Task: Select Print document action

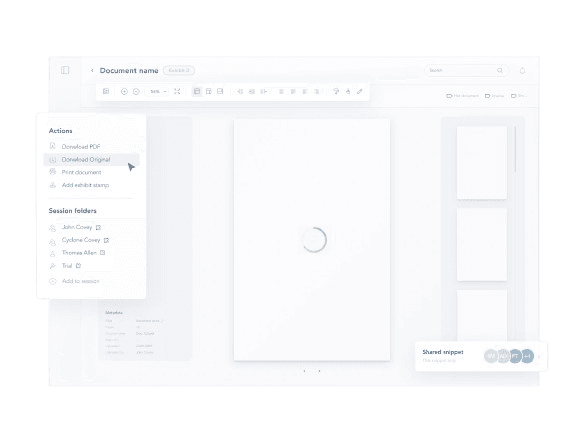Action: click(81, 172)
